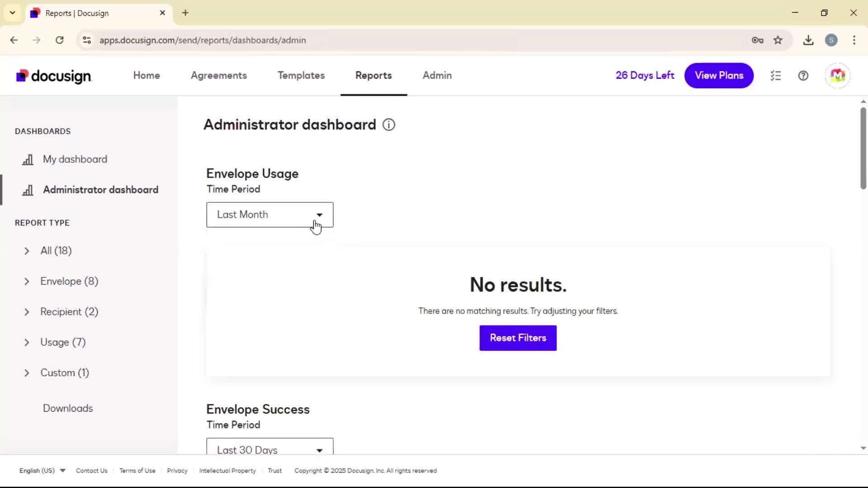Expand the All (18) report type
868x488 pixels.
point(27,251)
